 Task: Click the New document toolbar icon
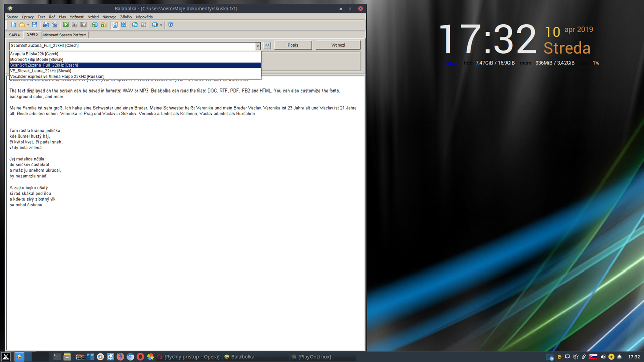coord(14,25)
